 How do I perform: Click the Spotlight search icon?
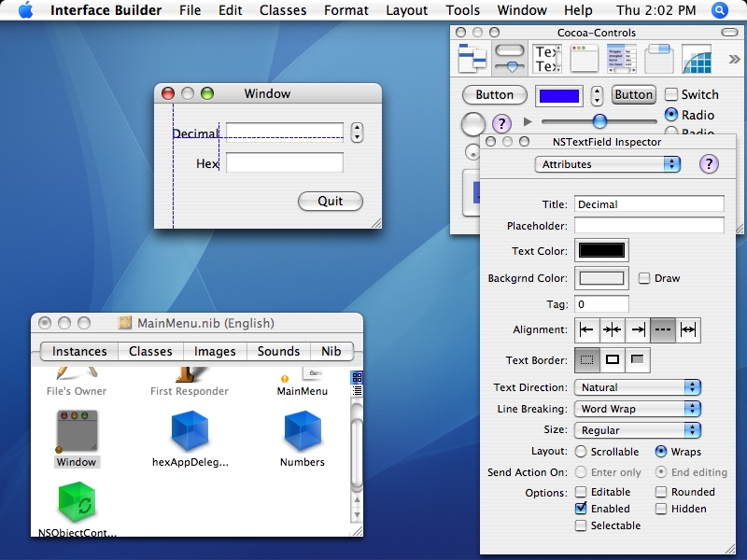tap(719, 10)
